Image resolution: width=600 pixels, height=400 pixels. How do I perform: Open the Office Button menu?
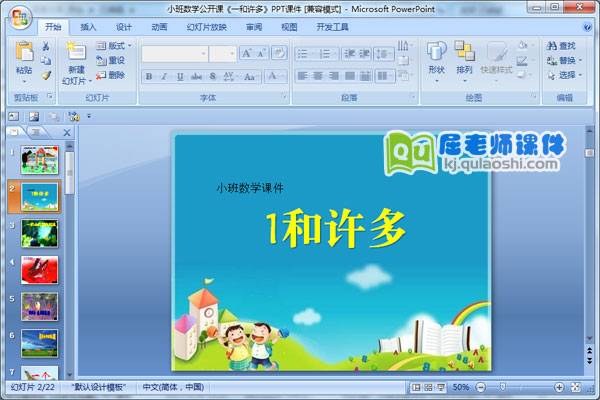point(20,17)
